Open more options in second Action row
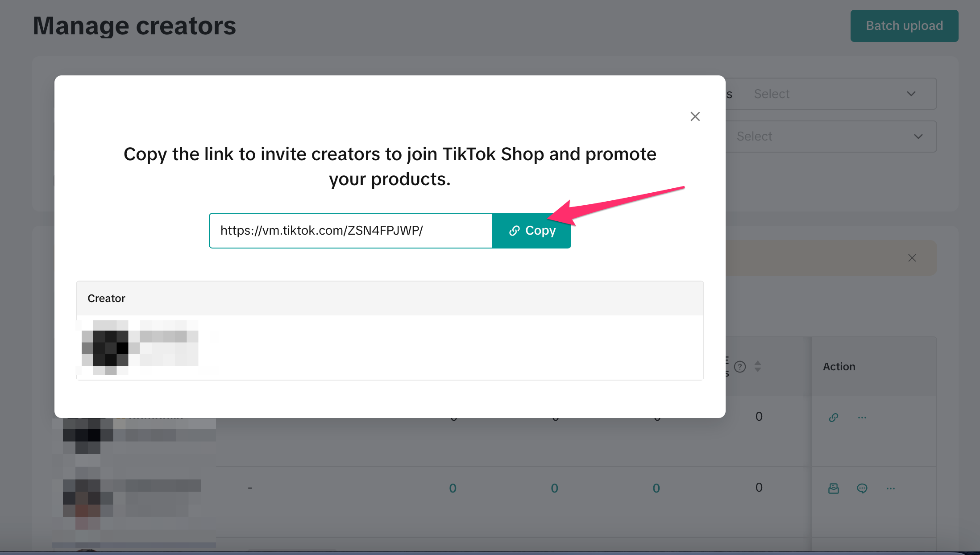 pos(890,489)
